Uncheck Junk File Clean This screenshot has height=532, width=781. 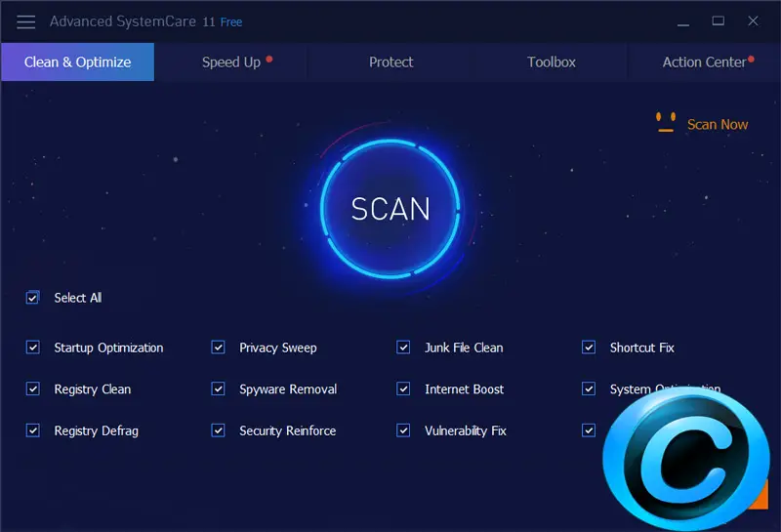(x=403, y=348)
